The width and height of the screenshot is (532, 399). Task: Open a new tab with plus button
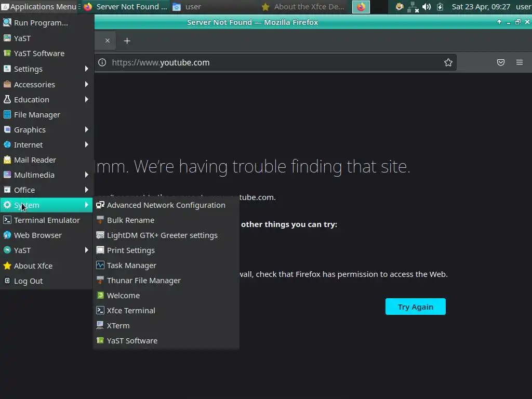point(127,41)
